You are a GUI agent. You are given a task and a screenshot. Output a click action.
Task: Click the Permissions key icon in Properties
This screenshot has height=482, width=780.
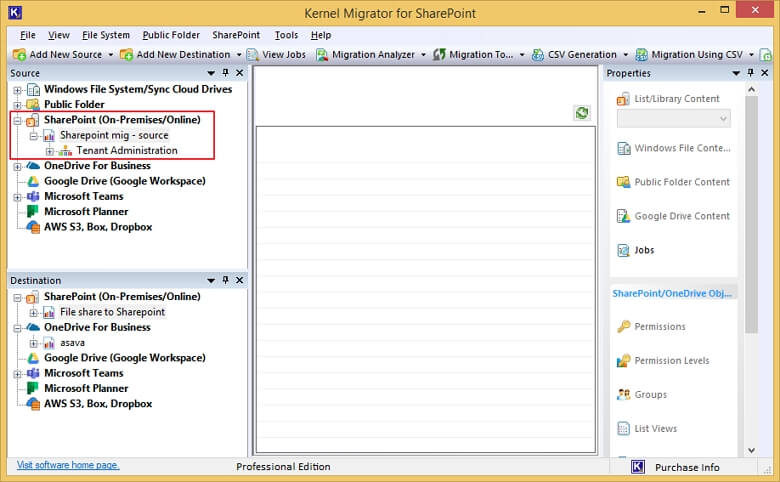point(623,326)
